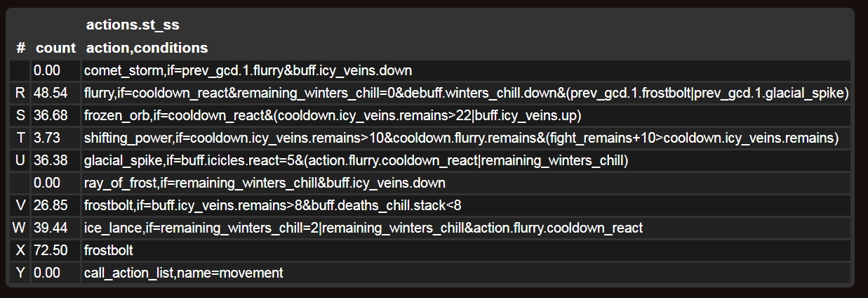This screenshot has width=868, height=298.
Task: Click the actions.st_ss list title
Action: click(x=133, y=25)
